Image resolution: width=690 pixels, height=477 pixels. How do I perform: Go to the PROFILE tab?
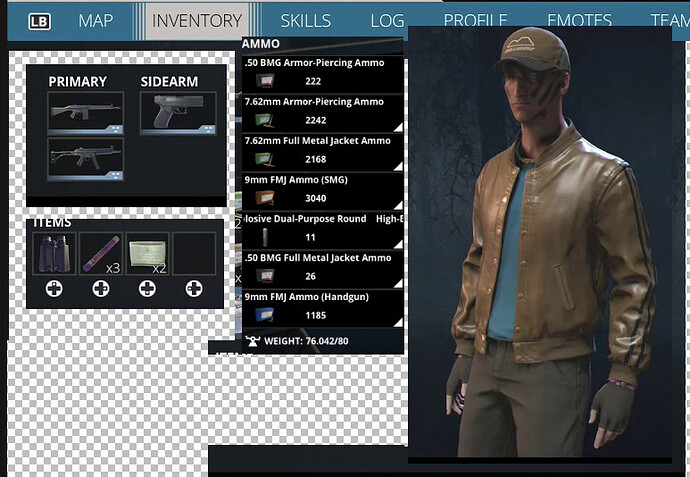pyautogui.click(x=475, y=20)
